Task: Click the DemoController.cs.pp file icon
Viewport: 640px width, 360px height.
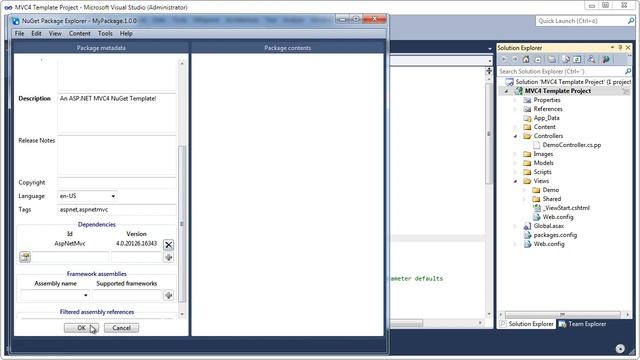Action: [536, 145]
